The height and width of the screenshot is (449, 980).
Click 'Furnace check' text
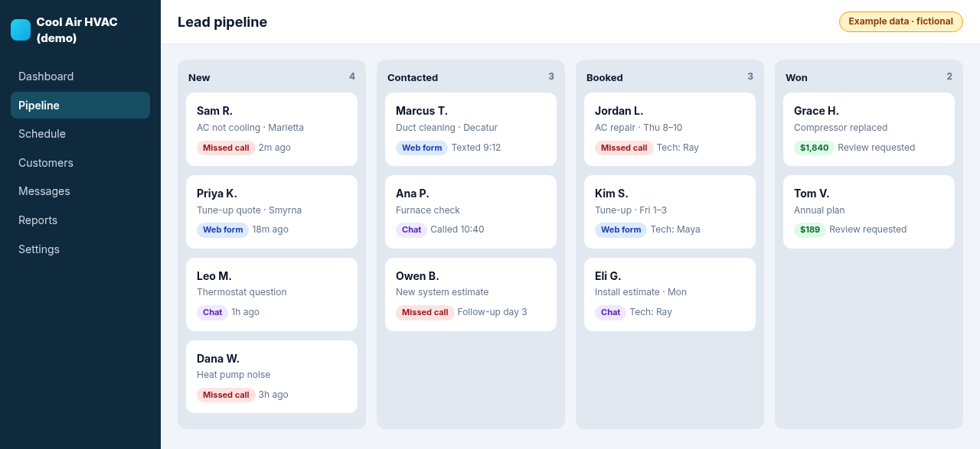(428, 210)
